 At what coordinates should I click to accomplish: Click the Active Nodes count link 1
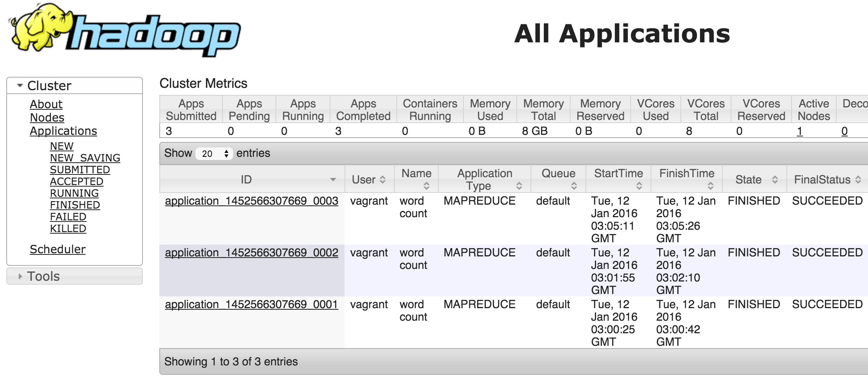click(800, 131)
